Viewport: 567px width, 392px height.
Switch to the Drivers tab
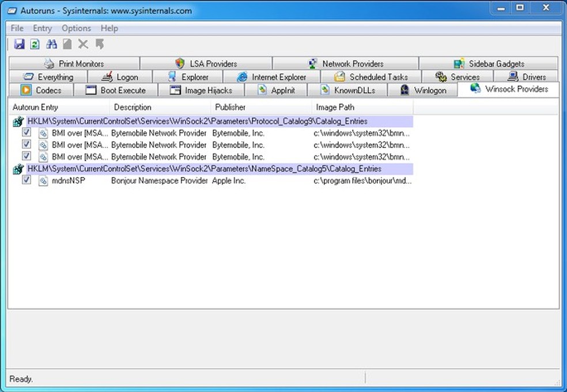pyautogui.click(x=526, y=77)
